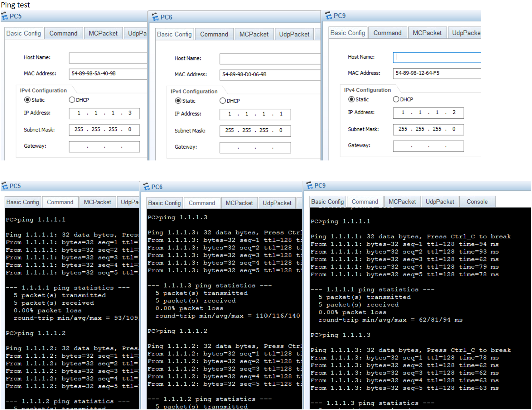Screen dimensions: 532x410
Task: Select Static radio button in PC6 config
Action: pos(178,101)
